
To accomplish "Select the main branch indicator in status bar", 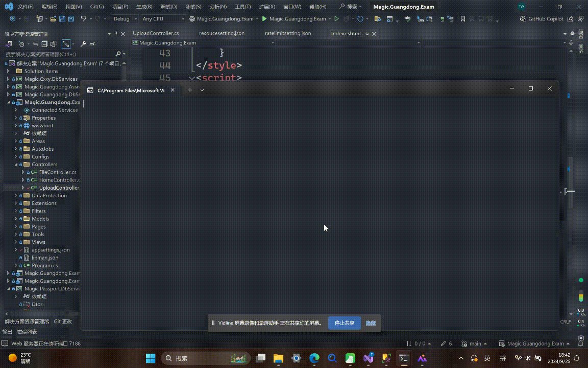I will pos(474,343).
